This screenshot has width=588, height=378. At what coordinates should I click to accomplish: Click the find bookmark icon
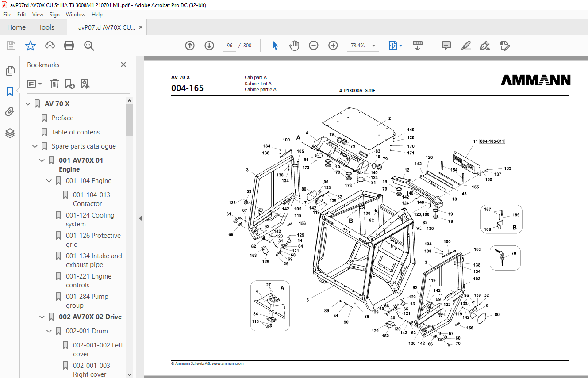[x=85, y=84]
